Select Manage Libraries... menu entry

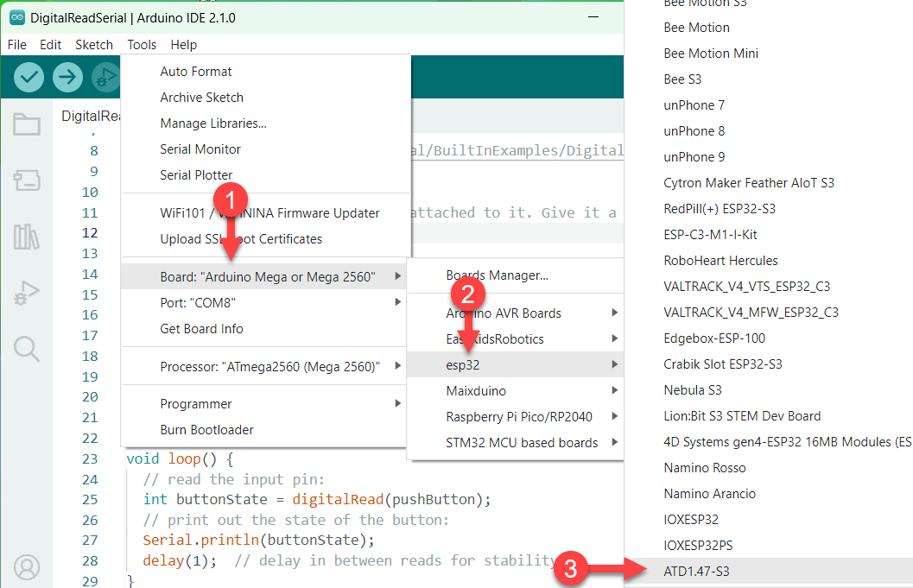265,123
